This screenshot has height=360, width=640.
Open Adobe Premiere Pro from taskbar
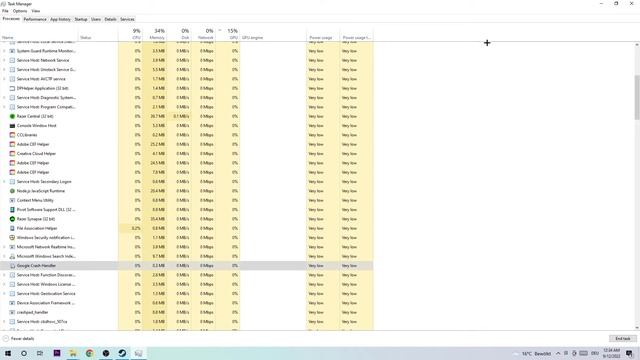57,353
